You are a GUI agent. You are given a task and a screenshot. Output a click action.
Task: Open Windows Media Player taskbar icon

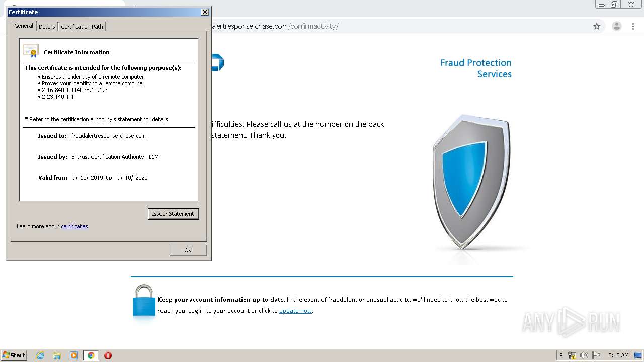click(x=74, y=355)
